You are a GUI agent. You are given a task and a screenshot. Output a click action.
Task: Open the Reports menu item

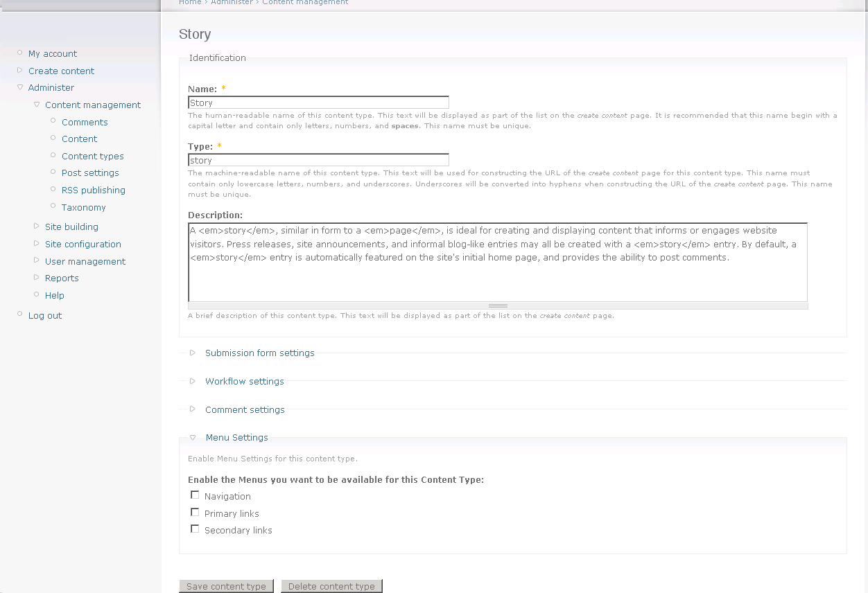click(62, 278)
